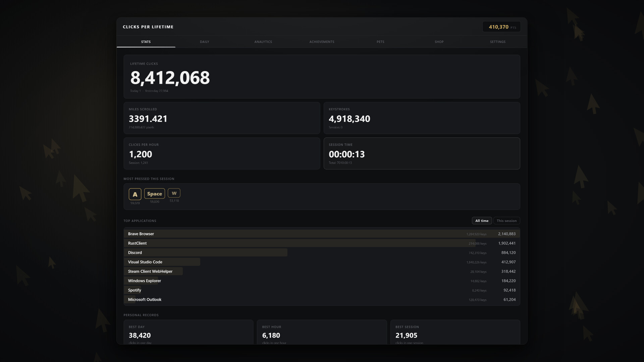Screen dimensions: 644x362
Task: Select the Microsoft Outlook row
Action: tap(322, 299)
